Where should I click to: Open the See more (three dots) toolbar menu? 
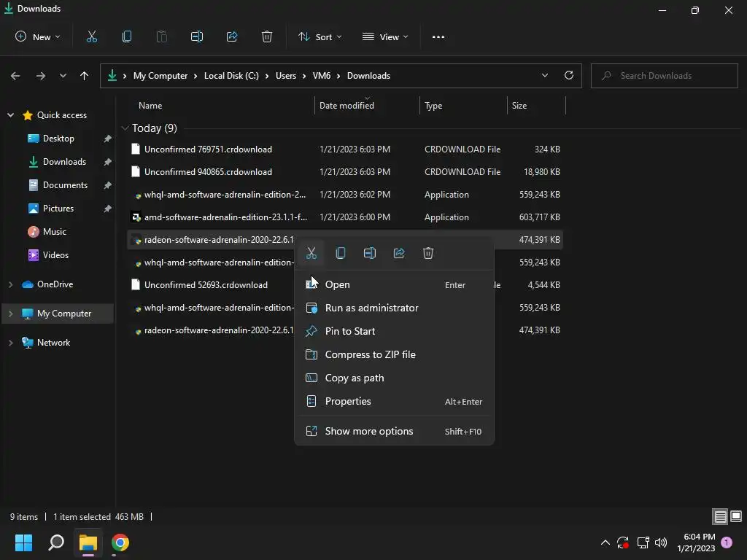(x=438, y=36)
